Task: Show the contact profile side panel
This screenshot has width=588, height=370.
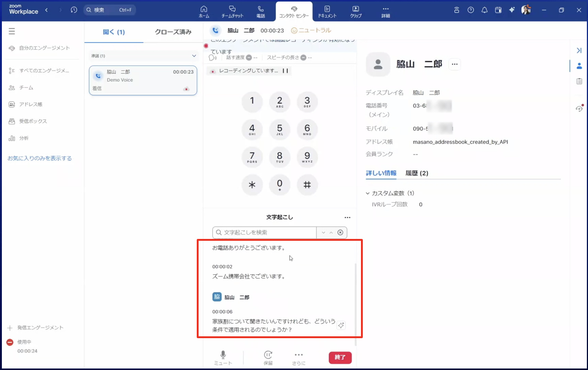Action: (579, 66)
